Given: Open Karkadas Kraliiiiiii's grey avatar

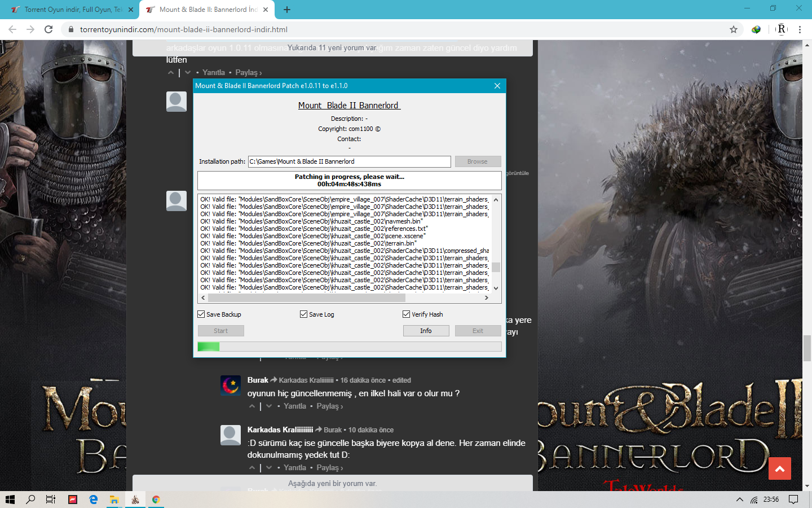Looking at the screenshot, I should (x=231, y=435).
